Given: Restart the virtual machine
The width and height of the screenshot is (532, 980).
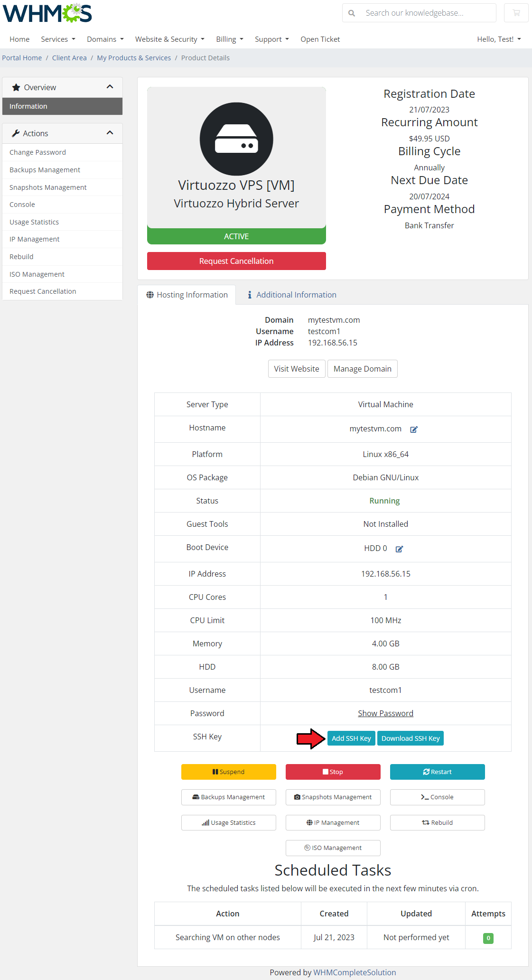Looking at the screenshot, I should [438, 772].
